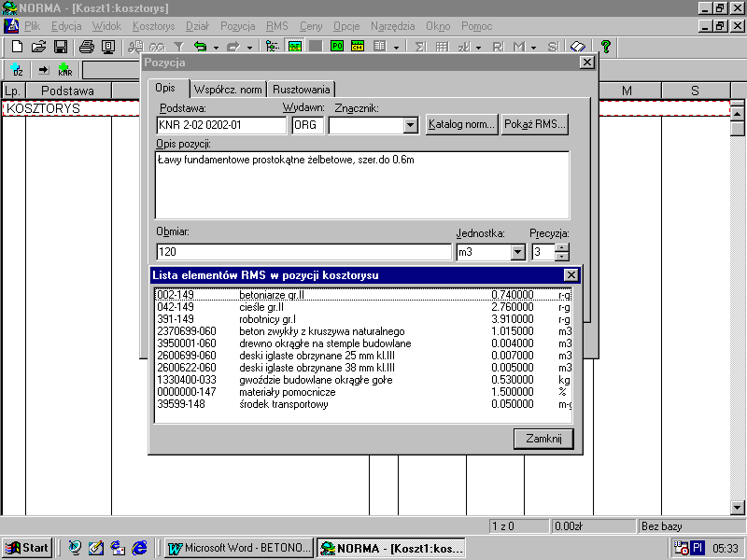The height and width of the screenshot is (560, 747).
Task: Click the Open folder toolbar icon
Action: coord(38,46)
